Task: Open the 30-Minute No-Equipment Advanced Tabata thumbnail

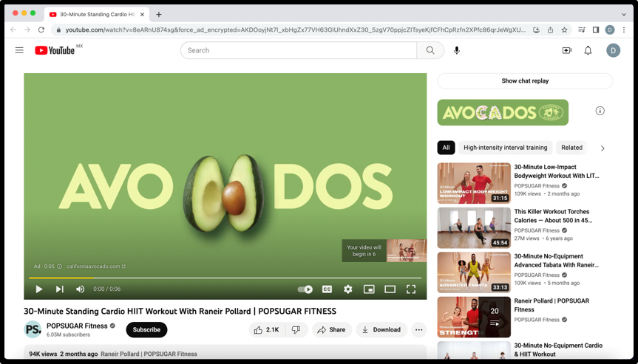Action: (x=474, y=272)
